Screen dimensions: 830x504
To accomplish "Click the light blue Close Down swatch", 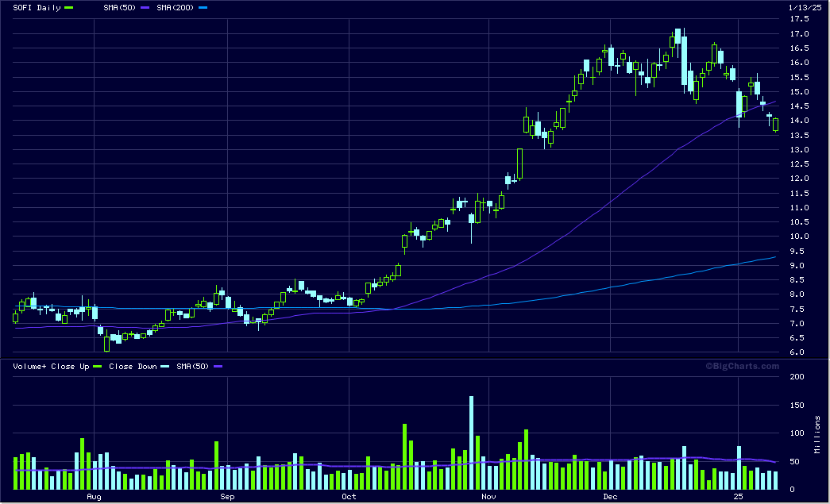I will point(165,367).
